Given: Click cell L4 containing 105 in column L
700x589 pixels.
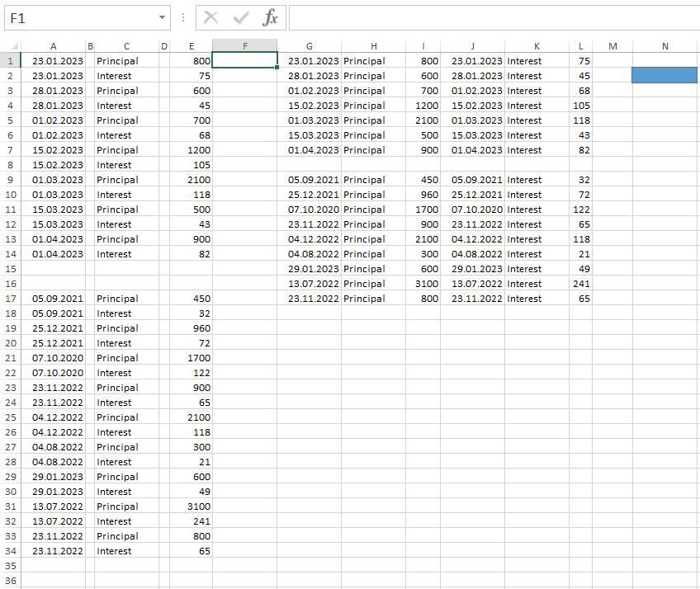Looking at the screenshot, I should pos(581,106).
